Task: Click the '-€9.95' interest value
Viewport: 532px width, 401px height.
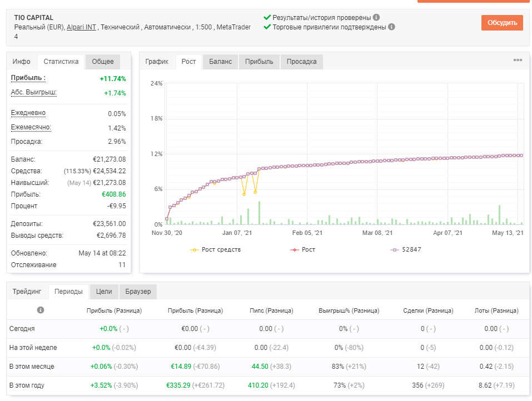Action: coord(116,206)
